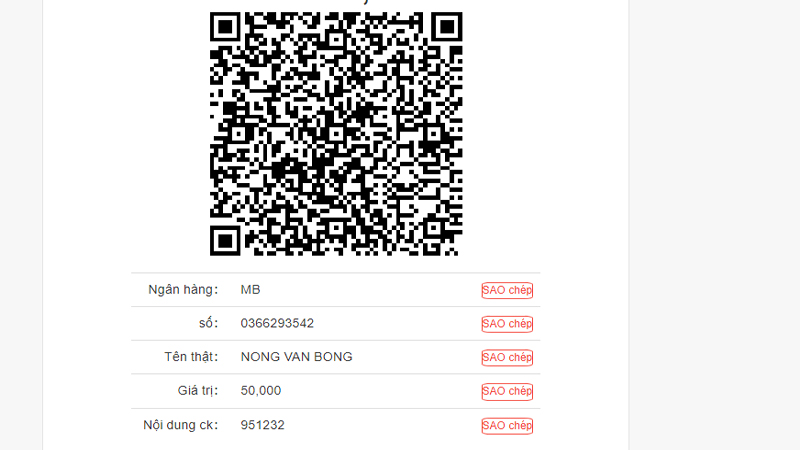Click the số label

(208, 323)
